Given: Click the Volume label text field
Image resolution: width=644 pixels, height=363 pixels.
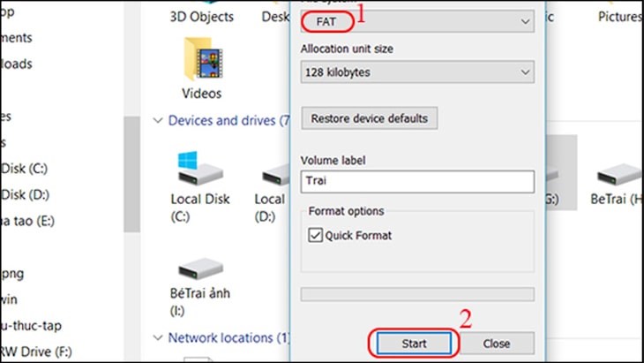Looking at the screenshot, I should coord(416,181).
